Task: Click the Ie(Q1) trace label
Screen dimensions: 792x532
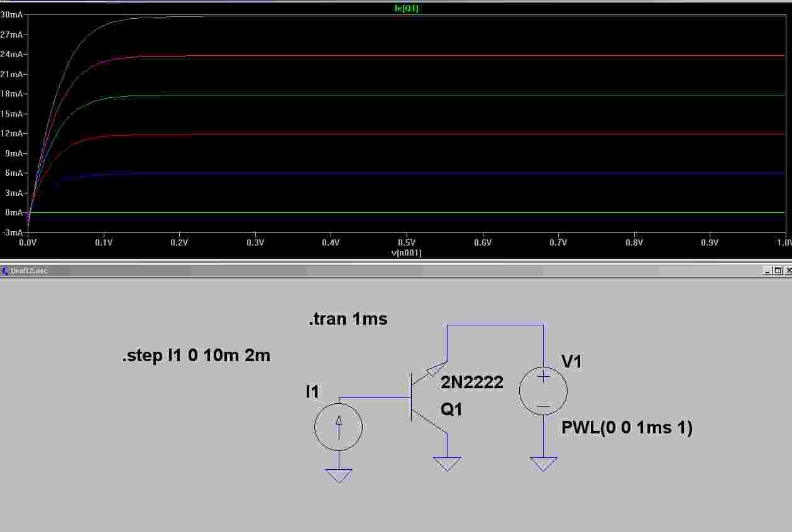Action: 406,9
